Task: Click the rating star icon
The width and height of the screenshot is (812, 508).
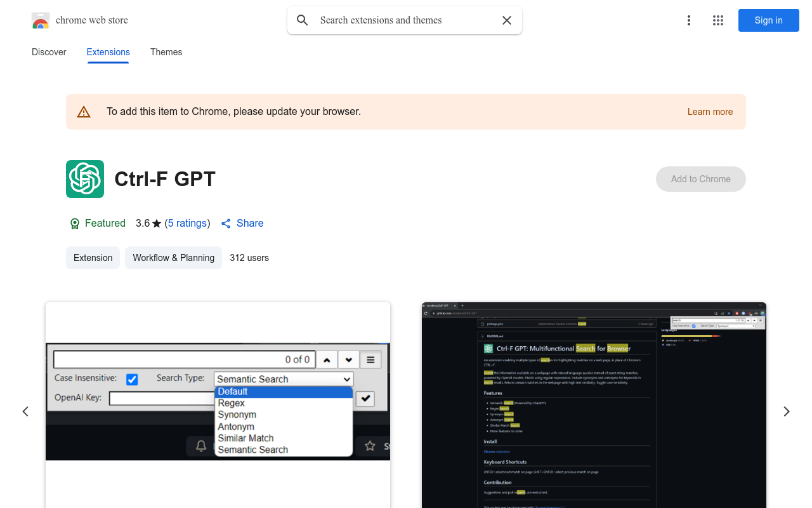Action: pos(157,224)
